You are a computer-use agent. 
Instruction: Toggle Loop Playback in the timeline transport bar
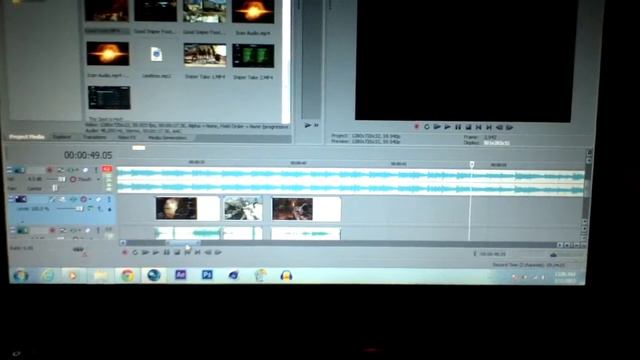pyautogui.click(x=135, y=253)
